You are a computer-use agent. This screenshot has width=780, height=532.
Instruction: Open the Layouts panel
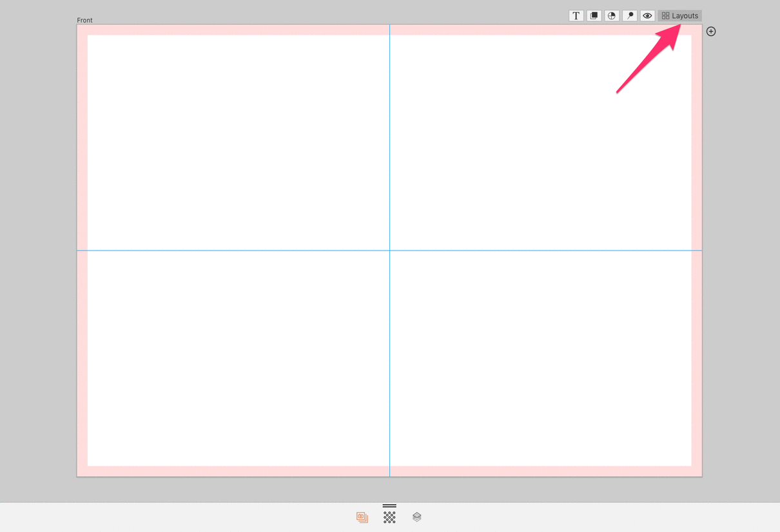click(x=680, y=15)
